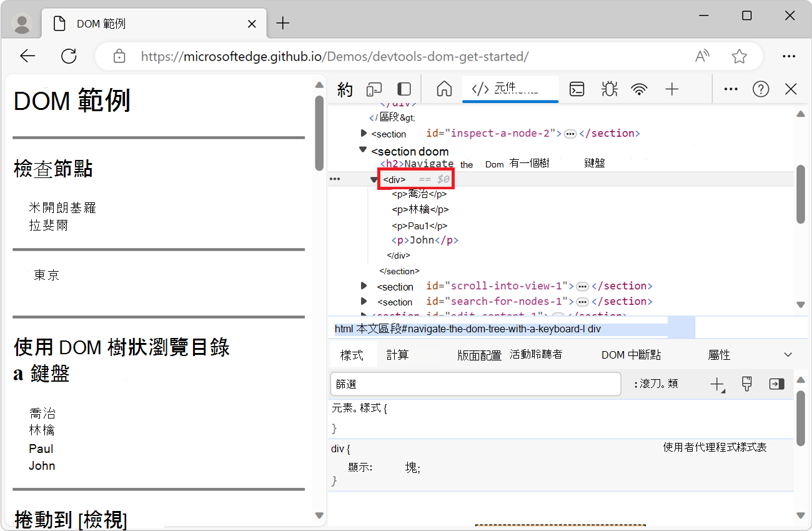Viewport: 812px width, 531px height.
Task: Switch to the 樣式 Styles tab
Action: point(352,355)
